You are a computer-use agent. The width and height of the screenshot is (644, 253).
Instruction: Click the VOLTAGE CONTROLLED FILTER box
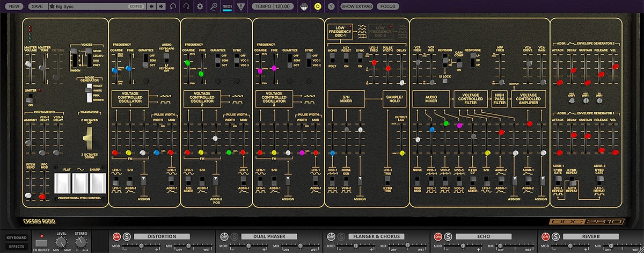click(x=471, y=99)
